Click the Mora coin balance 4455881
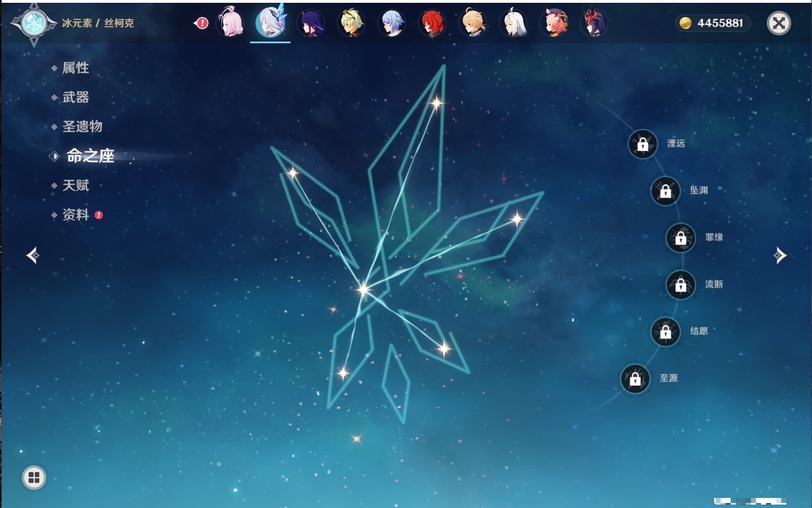Image resolution: width=812 pixels, height=508 pixels. 713,23
